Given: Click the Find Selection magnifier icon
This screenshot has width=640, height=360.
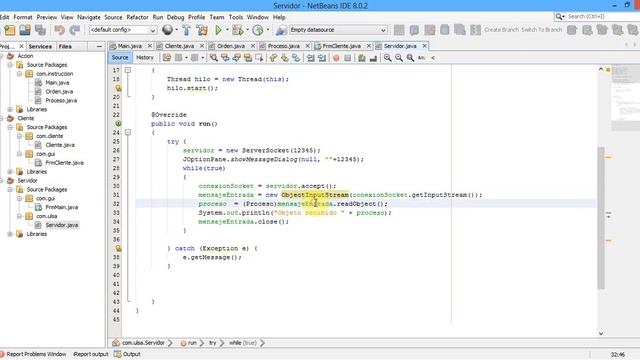Looking at the screenshot, I should [x=213, y=58].
